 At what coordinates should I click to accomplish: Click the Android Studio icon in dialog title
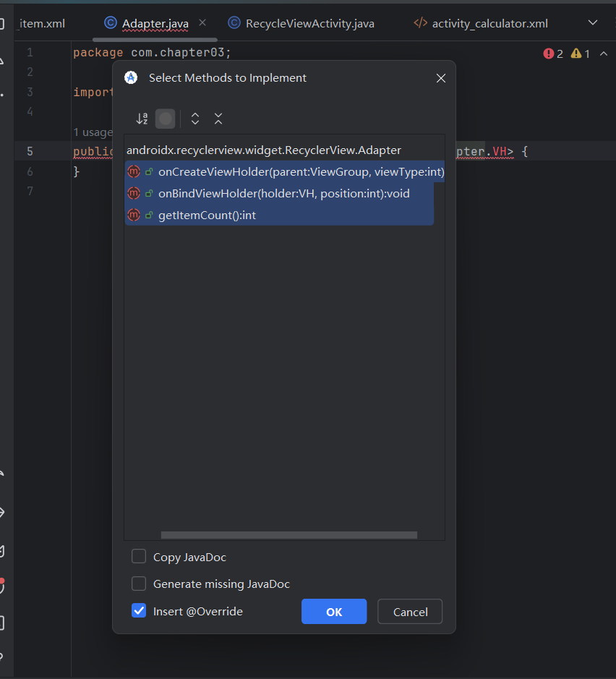[x=131, y=77]
